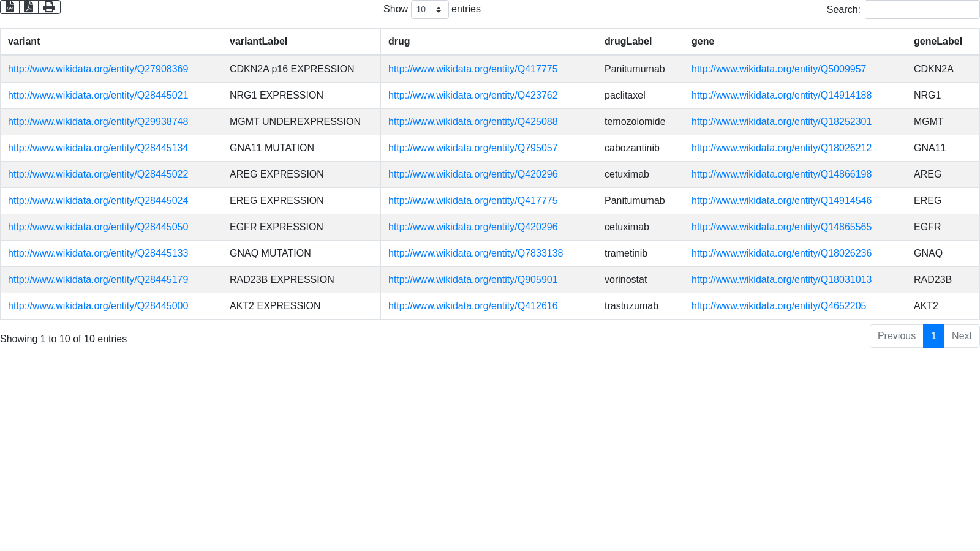Screen dimensions: 980x551
Task: Open gene link Q4652205 for AKT2
Action: click(x=778, y=306)
